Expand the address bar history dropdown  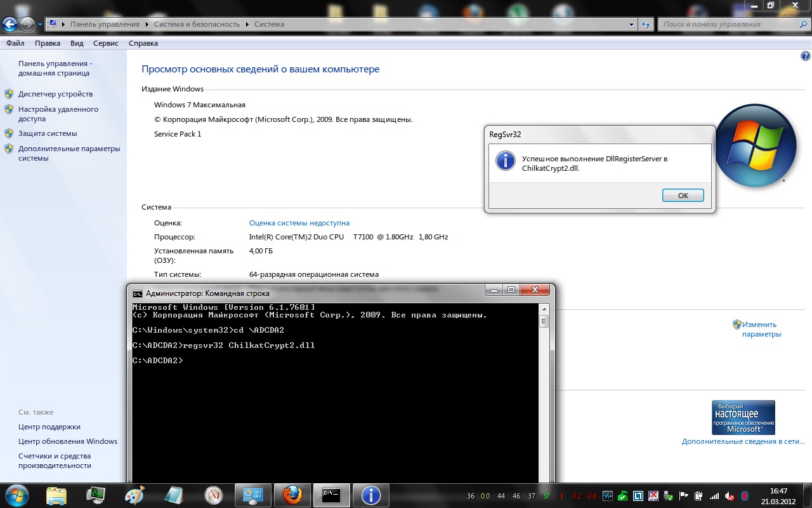631,25
